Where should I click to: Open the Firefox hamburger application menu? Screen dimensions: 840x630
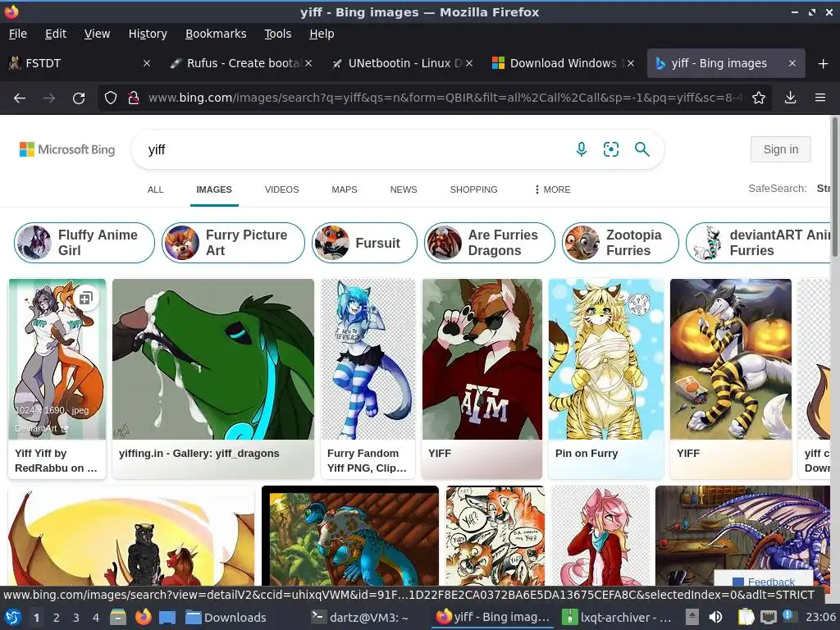[820, 98]
